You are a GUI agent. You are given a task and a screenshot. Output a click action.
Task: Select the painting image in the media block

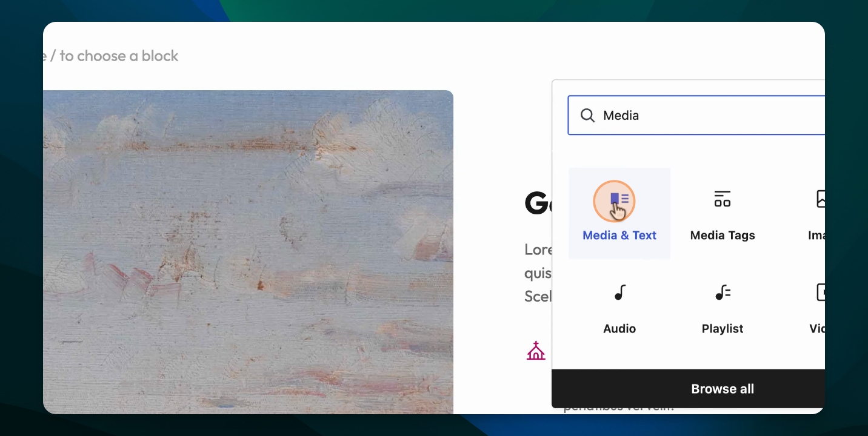click(x=248, y=252)
